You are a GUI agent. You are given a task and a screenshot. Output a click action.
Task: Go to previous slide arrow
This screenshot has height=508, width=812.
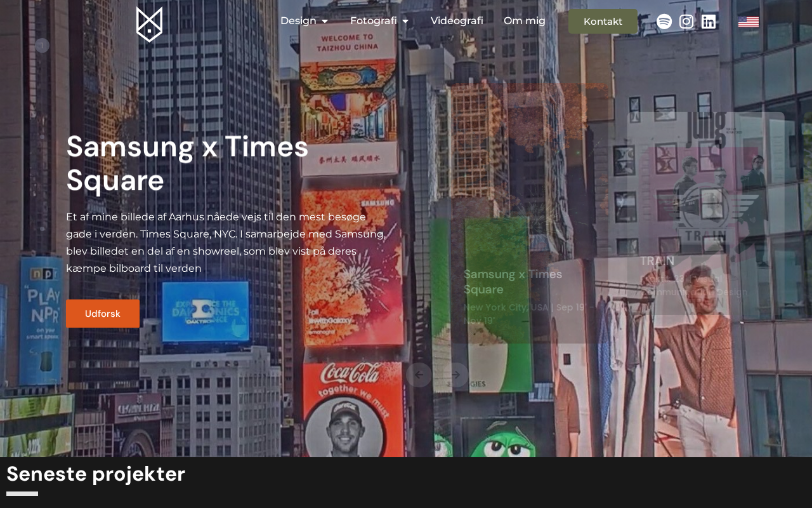[x=419, y=375]
